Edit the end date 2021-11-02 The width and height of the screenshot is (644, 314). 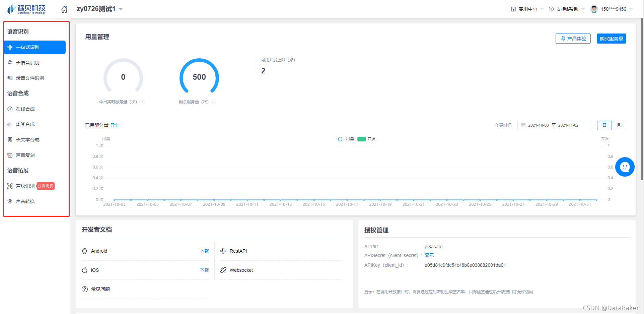pyautogui.click(x=568, y=125)
